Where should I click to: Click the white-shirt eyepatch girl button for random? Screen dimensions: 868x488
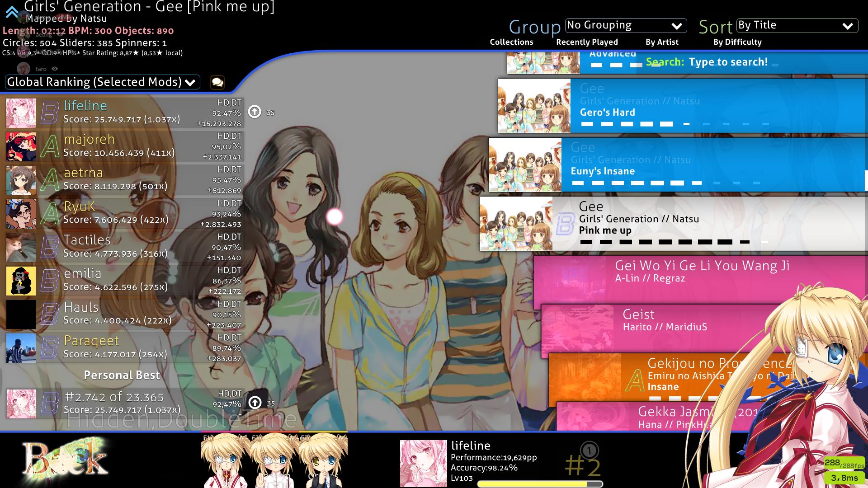point(273,460)
